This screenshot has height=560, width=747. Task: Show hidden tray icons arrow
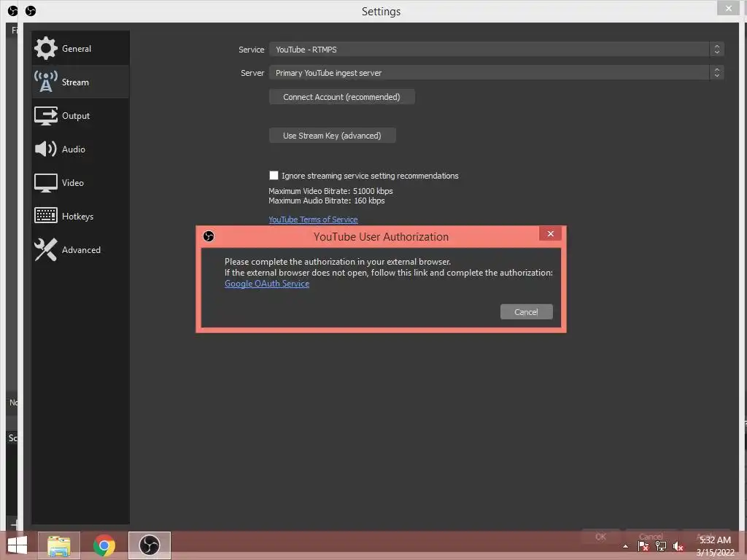pos(625,546)
